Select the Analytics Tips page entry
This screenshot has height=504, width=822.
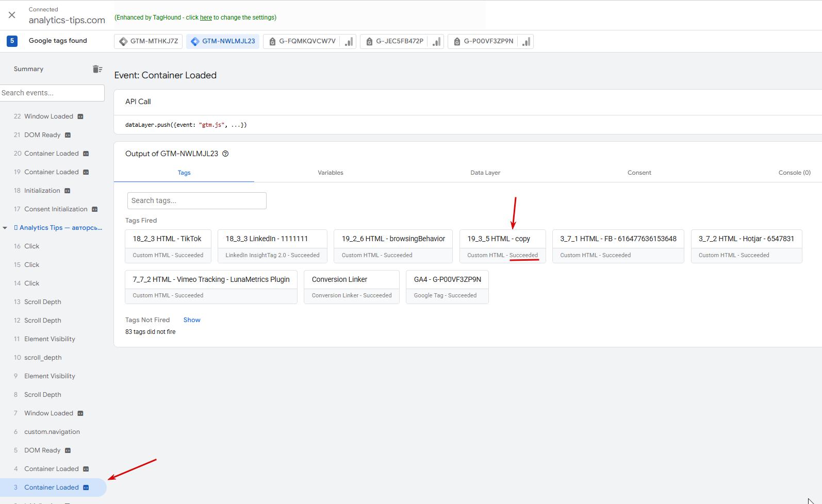[x=58, y=228]
